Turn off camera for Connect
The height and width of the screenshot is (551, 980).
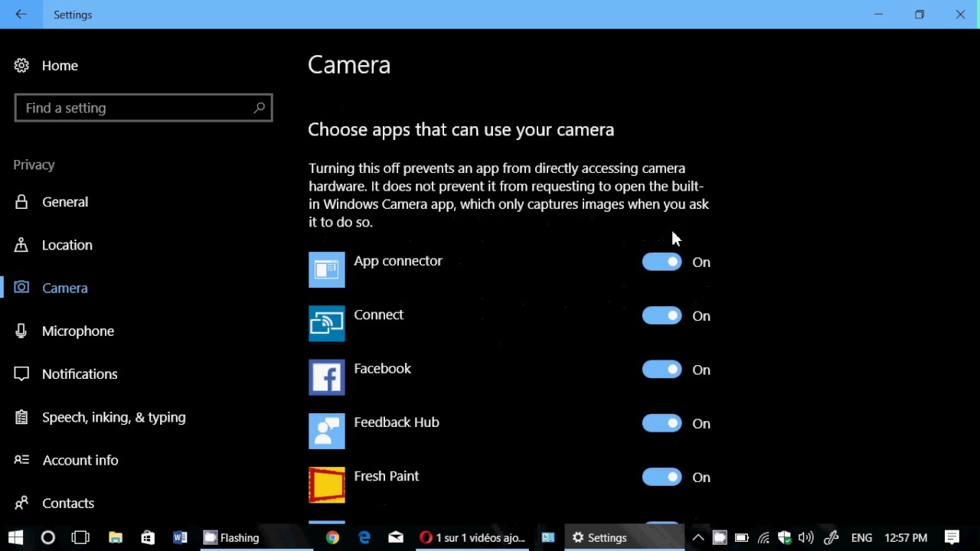662,315
